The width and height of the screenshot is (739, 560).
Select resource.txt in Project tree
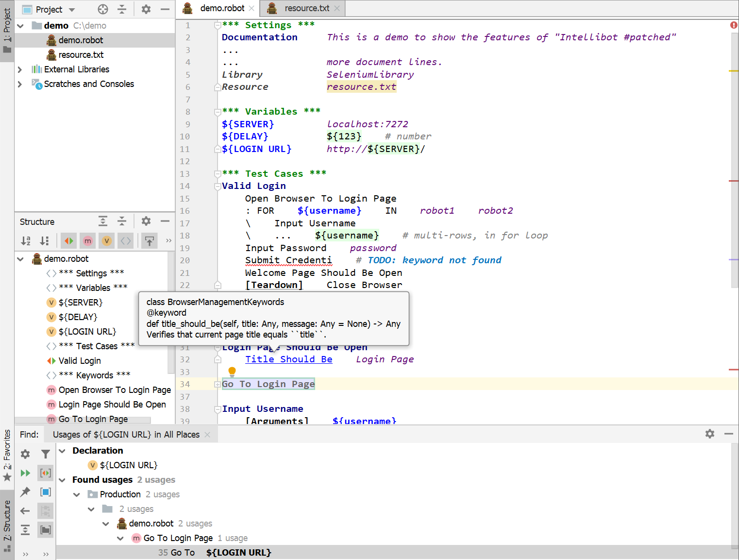coord(81,55)
